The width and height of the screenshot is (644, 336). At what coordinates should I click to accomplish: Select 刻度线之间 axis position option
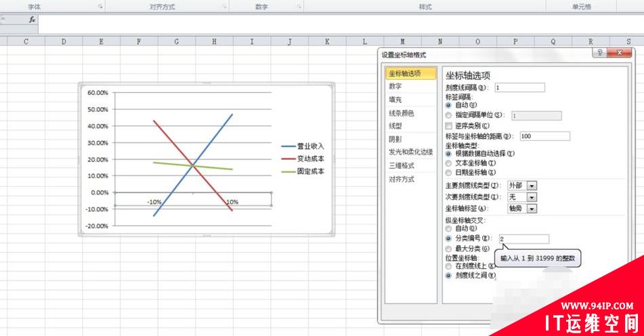[448, 276]
